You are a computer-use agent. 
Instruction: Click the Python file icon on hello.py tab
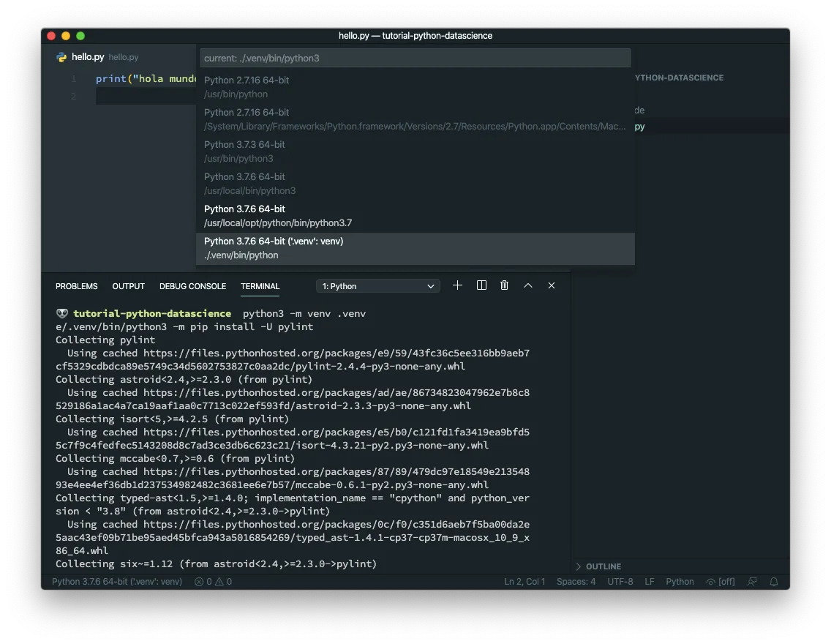click(61, 57)
